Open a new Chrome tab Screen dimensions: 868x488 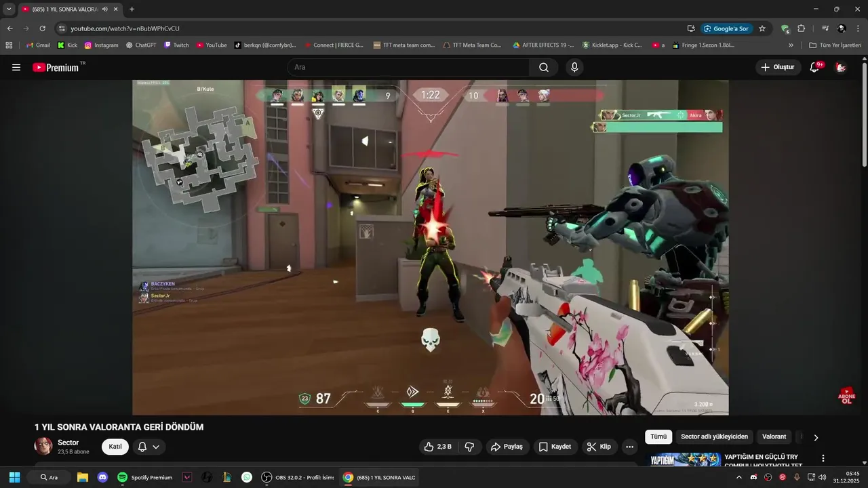coord(132,9)
